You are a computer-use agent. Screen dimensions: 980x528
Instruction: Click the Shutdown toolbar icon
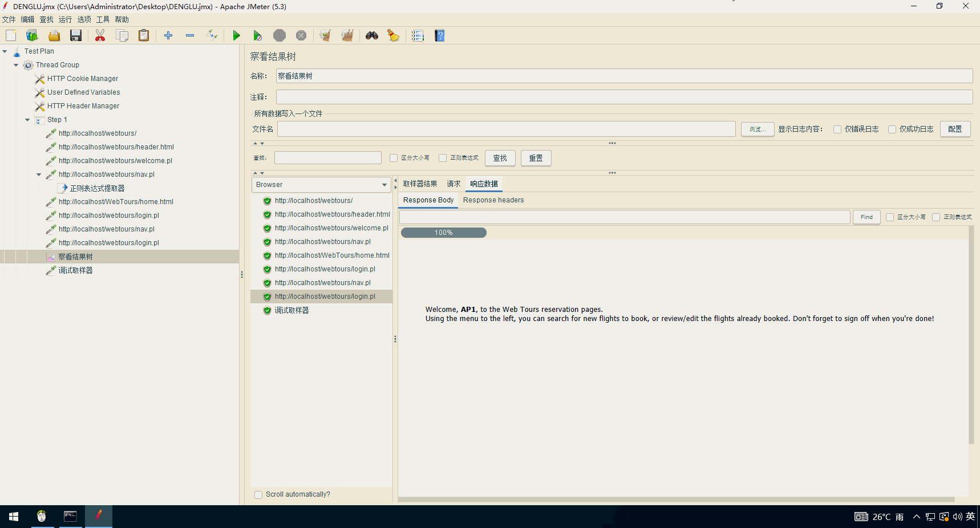point(301,35)
